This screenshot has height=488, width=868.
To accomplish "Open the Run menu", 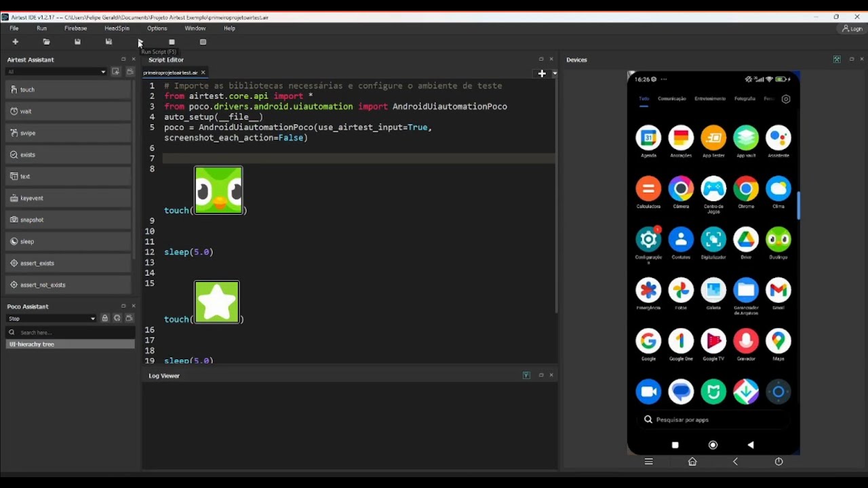I will point(41,28).
